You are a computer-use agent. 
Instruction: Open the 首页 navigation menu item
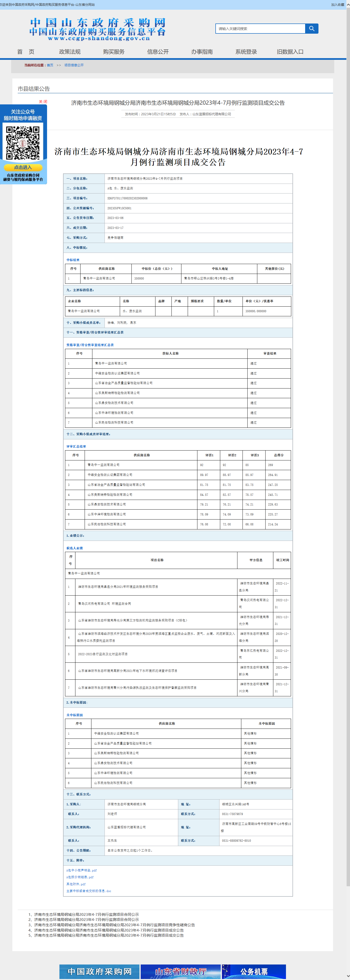pos(25,52)
